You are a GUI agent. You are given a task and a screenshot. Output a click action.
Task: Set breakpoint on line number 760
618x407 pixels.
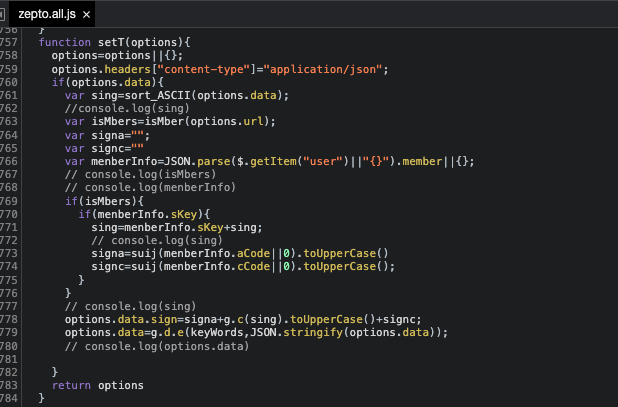(9, 82)
